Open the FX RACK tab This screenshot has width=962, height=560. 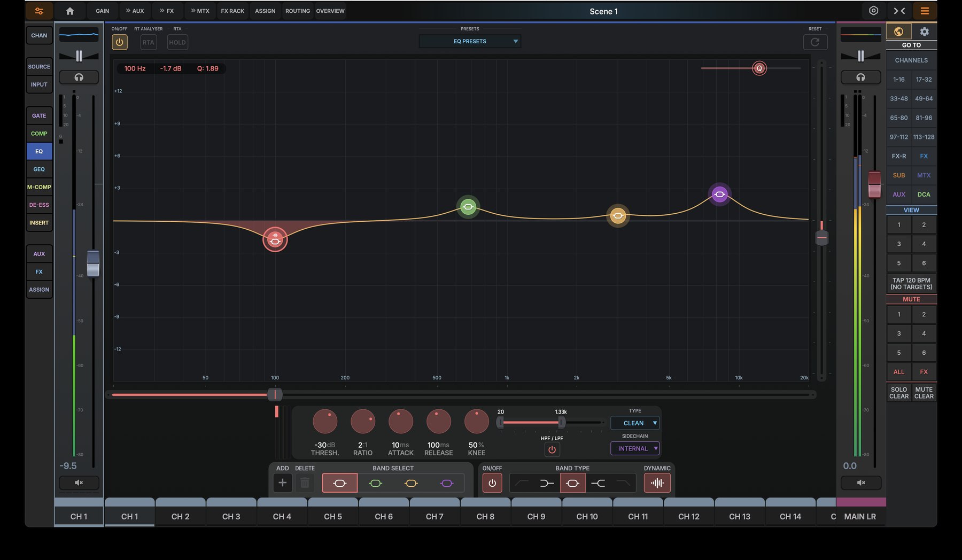(232, 11)
